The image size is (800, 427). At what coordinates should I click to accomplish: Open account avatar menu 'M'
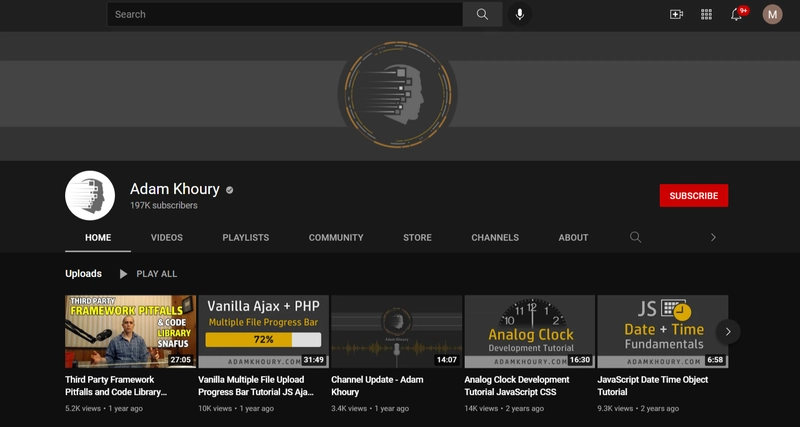[772, 14]
